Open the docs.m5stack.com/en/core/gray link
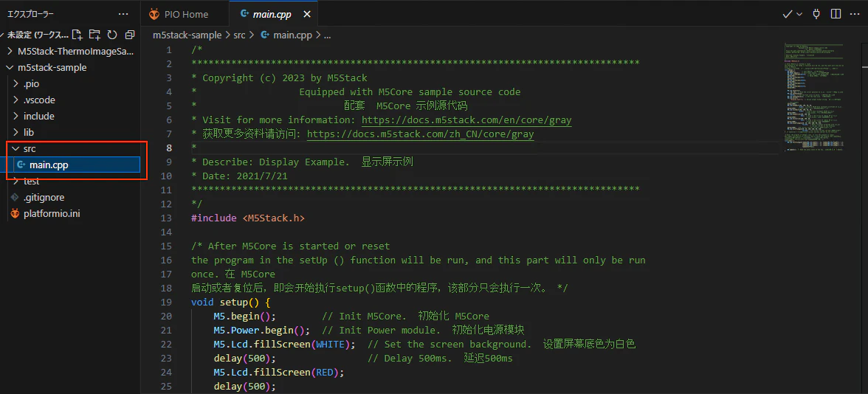The height and width of the screenshot is (394, 868). click(466, 120)
